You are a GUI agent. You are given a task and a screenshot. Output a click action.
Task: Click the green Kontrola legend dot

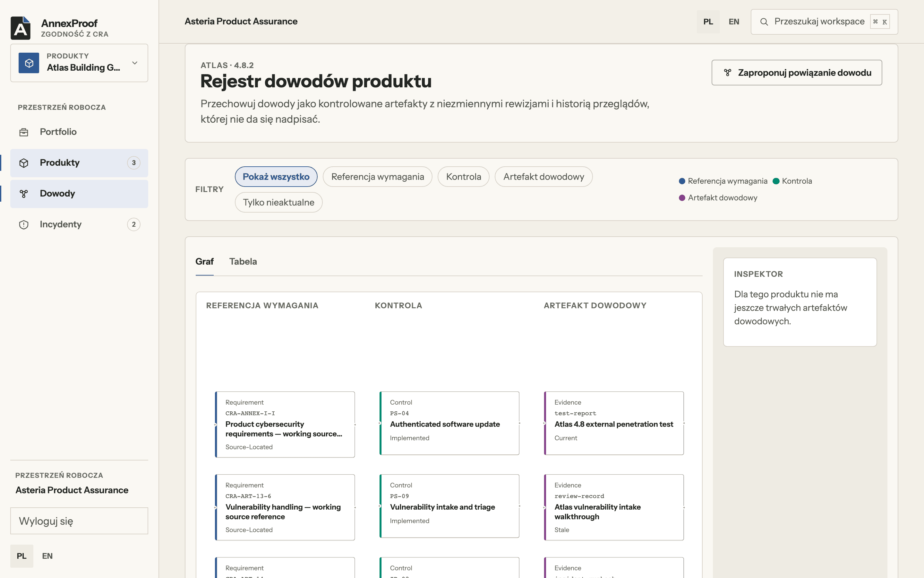pos(776,181)
